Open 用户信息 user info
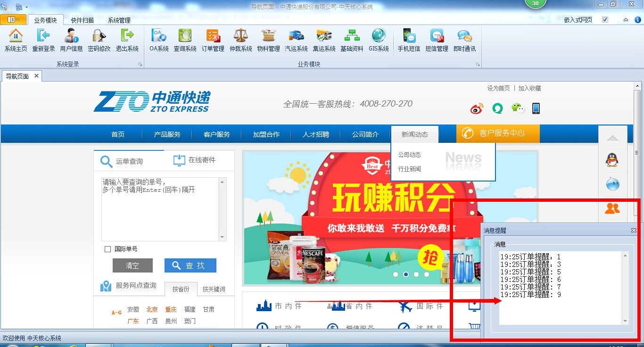 click(x=71, y=40)
